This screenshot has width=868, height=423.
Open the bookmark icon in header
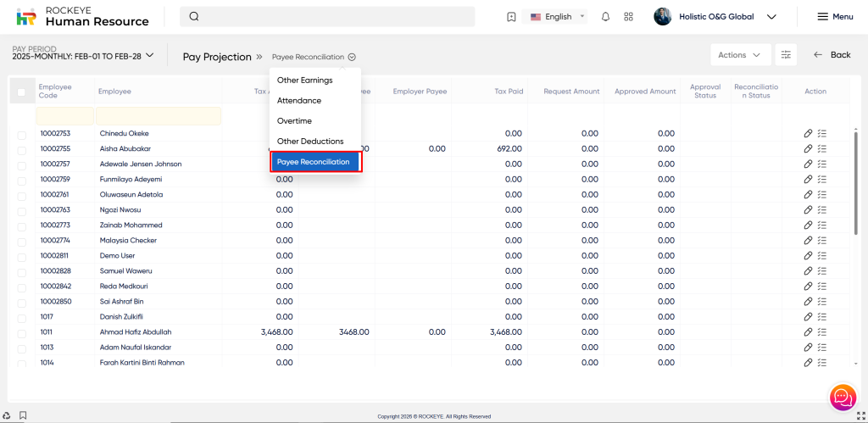tap(510, 17)
